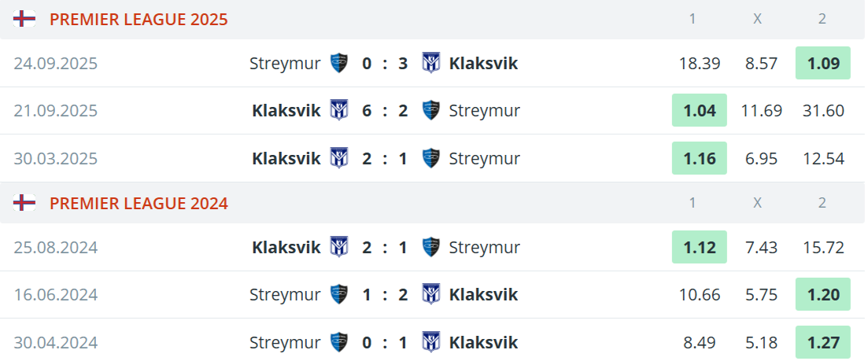Viewport: 868px width, 361px height.
Task: Open the Premier League 2024 header link
Action: pyautogui.click(x=139, y=203)
